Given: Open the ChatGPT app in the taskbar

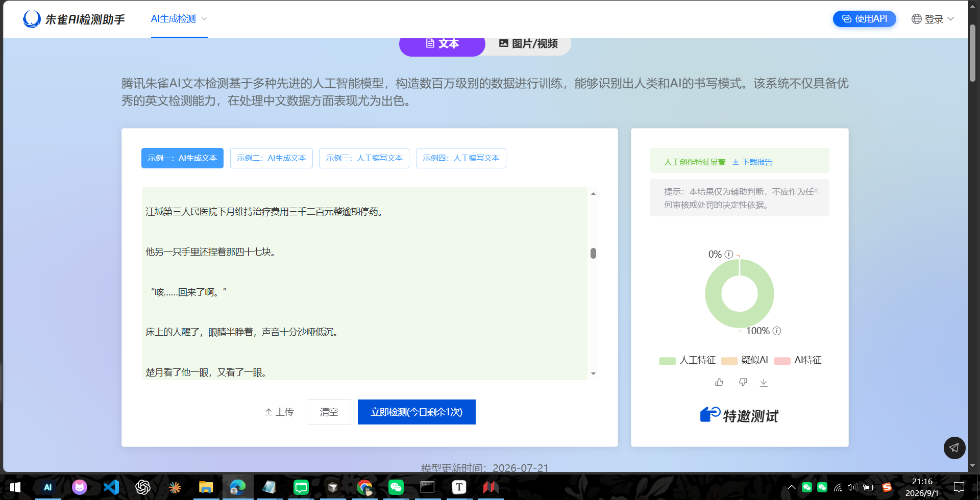Looking at the screenshot, I should (x=142, y=487).
